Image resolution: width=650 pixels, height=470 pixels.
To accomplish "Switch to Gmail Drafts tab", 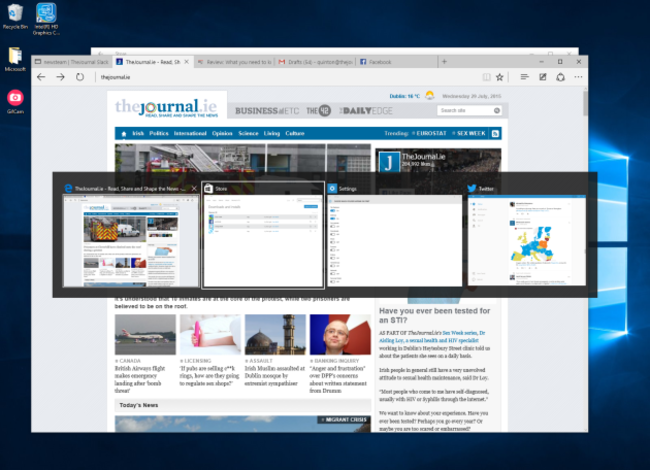I will 315,62.
